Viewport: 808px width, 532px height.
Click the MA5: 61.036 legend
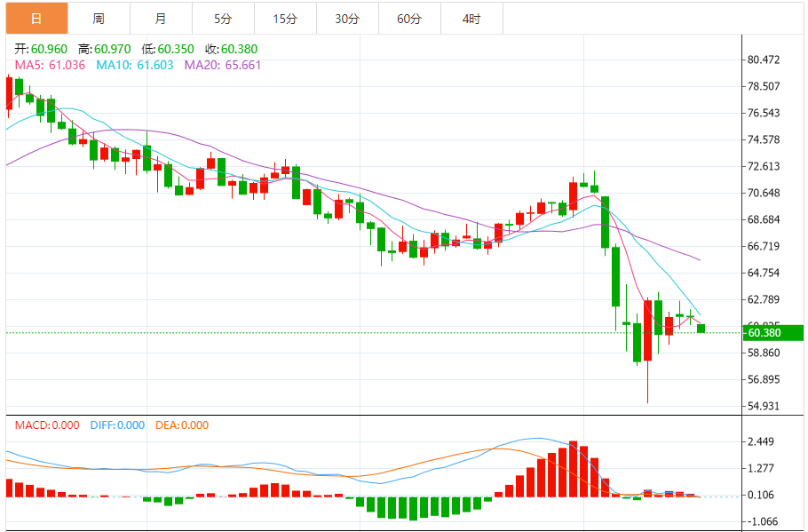(50, 65)
